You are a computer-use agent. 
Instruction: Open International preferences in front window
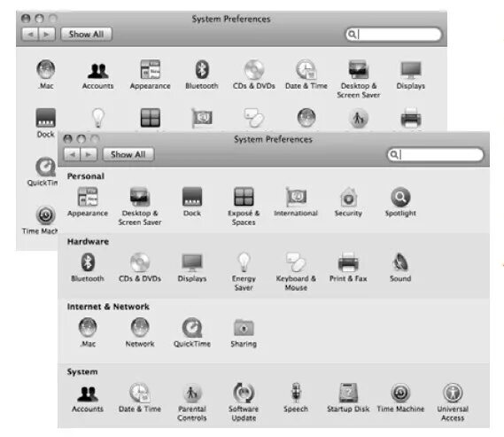coord(296,202)
